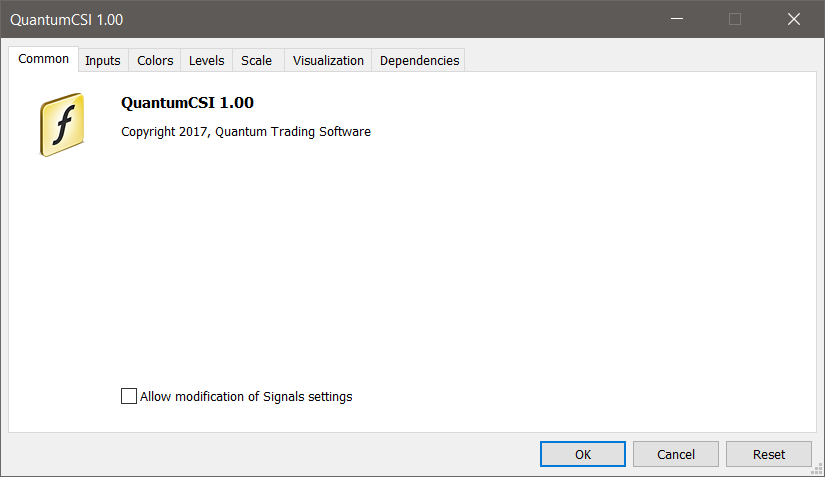Screen dimensions: 825x477
Task: Confirm with the OK button
Action: (583, 454)
